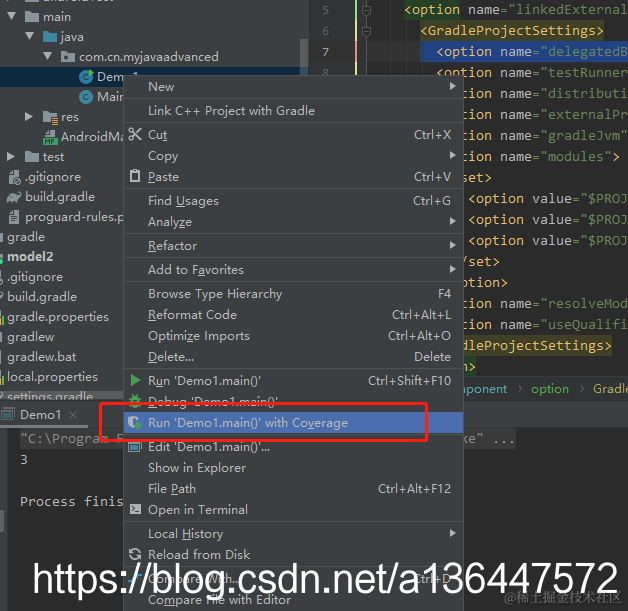Click the 'Process finis' console output line
The width and height of the screenshot is (628, 611).
pyautogui.click(x=71, y=501)
